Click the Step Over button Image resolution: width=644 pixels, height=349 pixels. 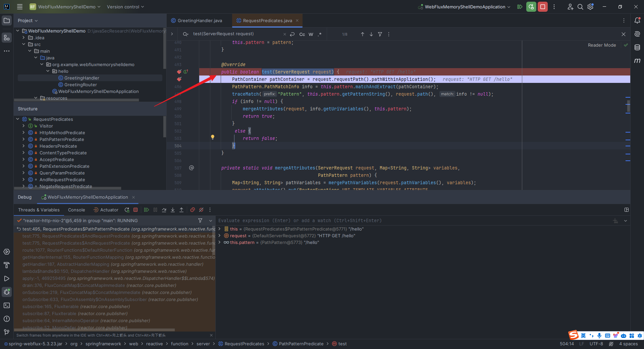[x=164, y=210]
